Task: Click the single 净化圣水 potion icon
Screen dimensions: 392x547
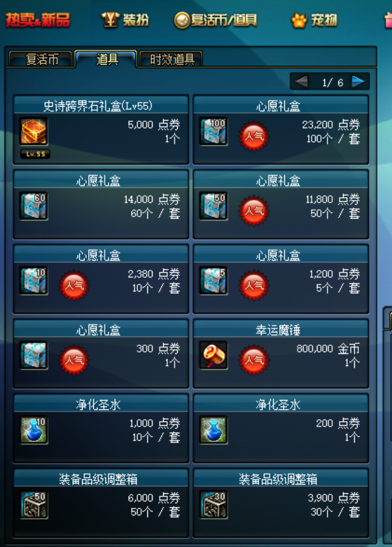Action: coord(214,430)
